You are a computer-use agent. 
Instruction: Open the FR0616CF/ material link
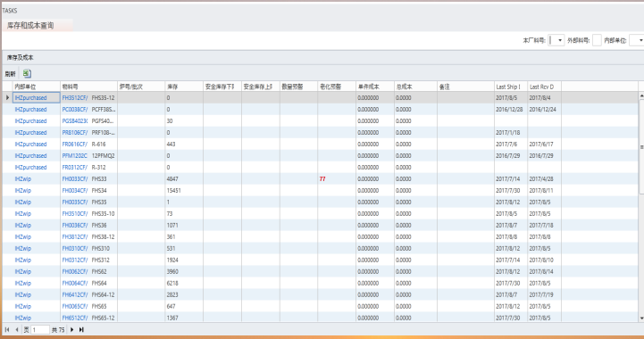point(75,144)
